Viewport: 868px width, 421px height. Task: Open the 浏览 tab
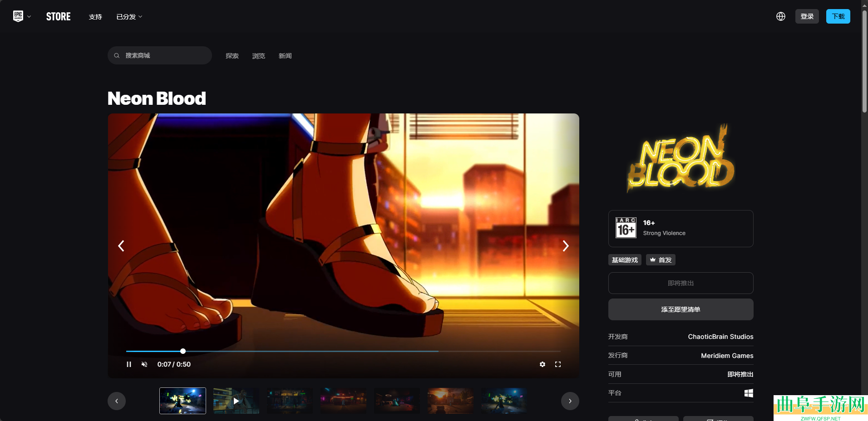[258, 56]
